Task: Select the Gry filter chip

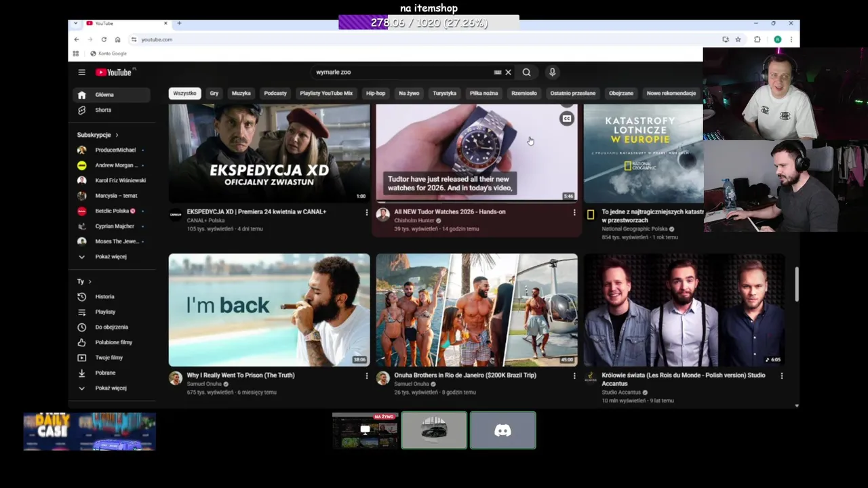Action: (x=214, y=93)
